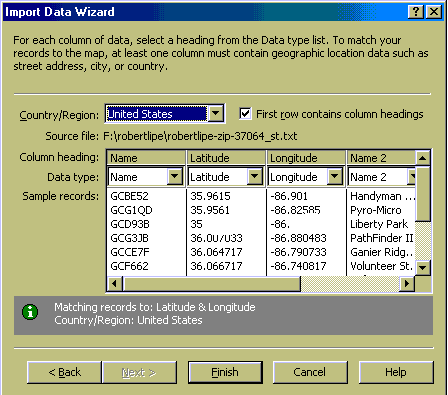Select sample record GCD93B
The width and height of the screenshot is (448, 395).
click(130, 224)
